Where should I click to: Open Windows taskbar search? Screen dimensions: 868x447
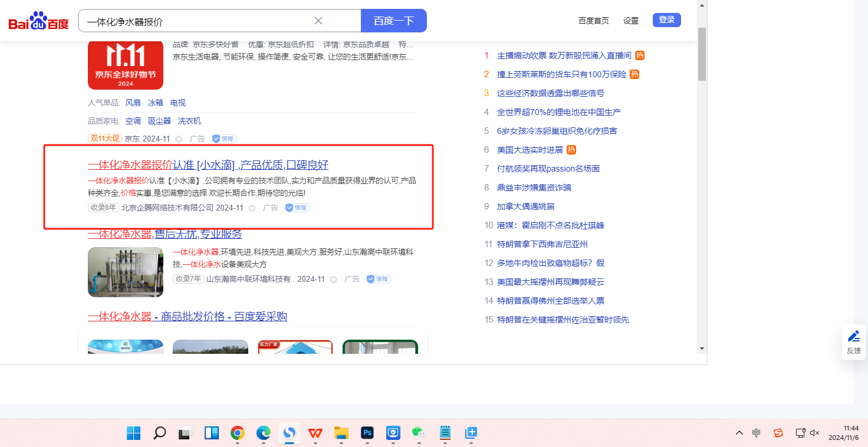tap(160, 433)
